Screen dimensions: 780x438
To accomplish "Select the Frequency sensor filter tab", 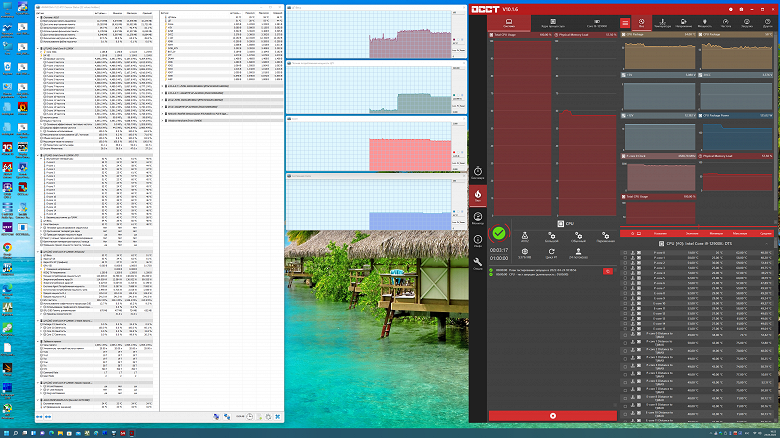I will [x=726, y=23].
